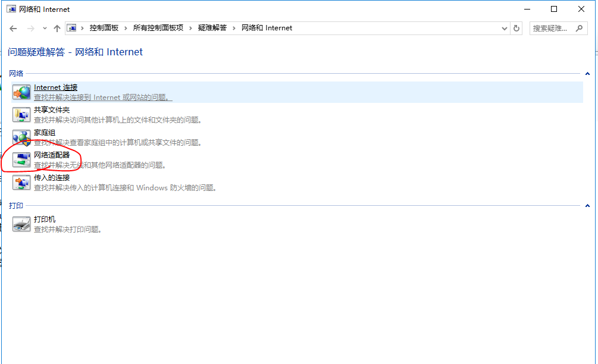Click the 共享文件夹 troubleshooter icon

21,114
